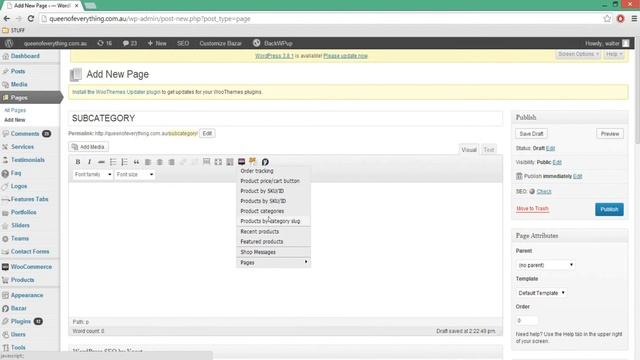Image resolution: width=640 pixels, height=360 pixels.
Task: Open BackWPup in admin bar
Action: 272,43
